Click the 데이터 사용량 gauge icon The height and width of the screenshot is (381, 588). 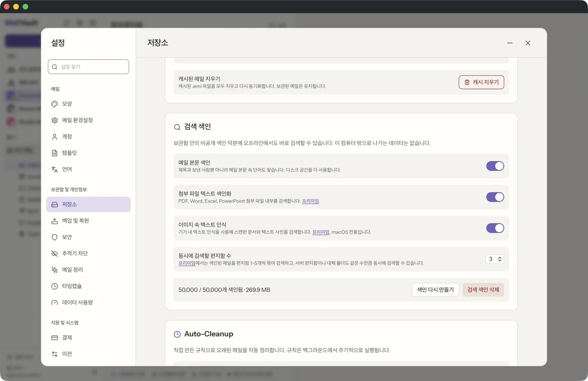click(55, 303)
